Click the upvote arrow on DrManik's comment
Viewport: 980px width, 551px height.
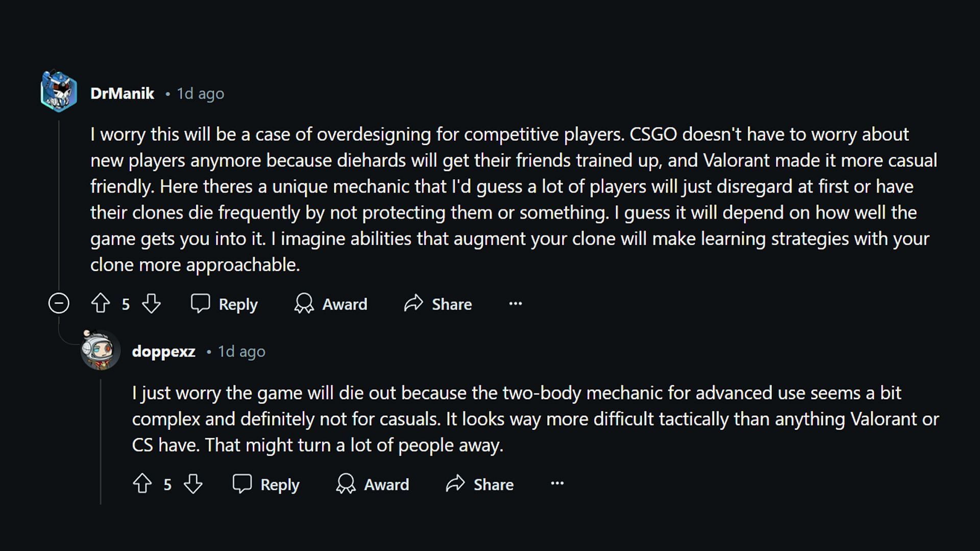101,304
